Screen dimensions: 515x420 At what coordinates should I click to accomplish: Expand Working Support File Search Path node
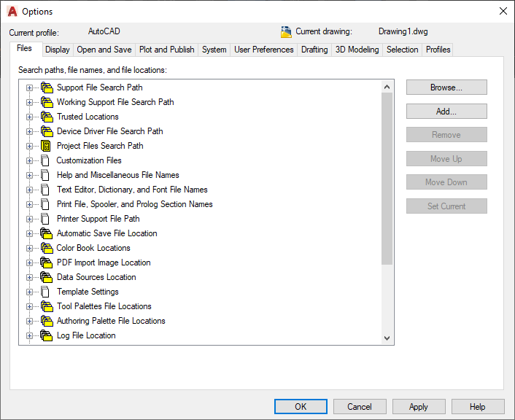(29, 102)
